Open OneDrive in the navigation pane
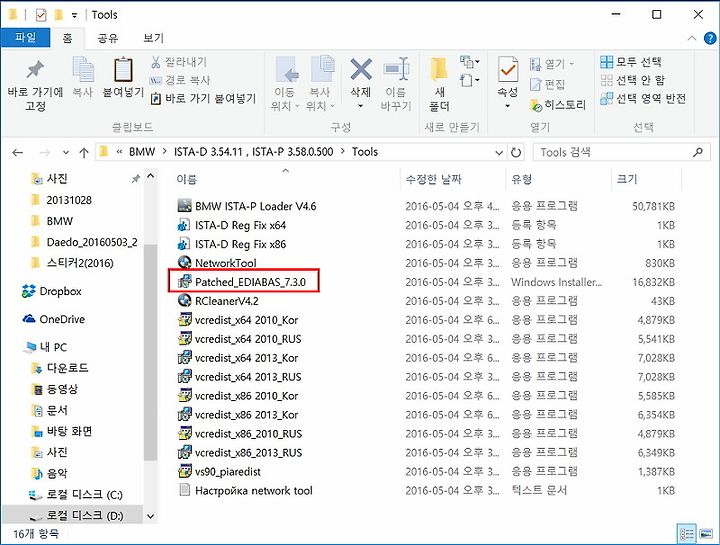Screen dimensions: 720x545 [53, 319]
